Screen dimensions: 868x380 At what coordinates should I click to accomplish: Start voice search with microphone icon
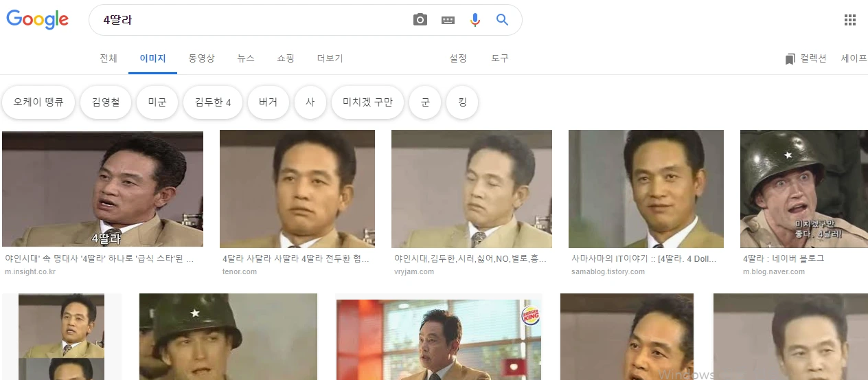475,20
